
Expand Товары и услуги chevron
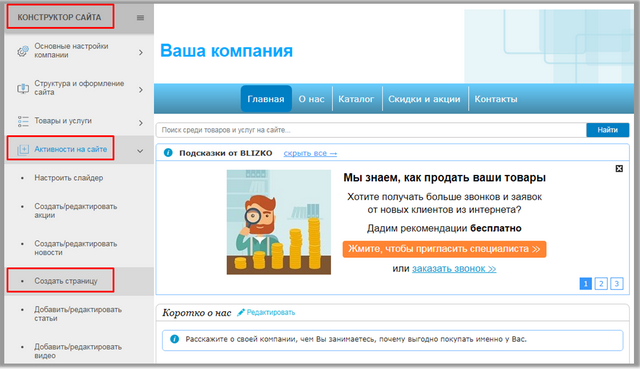coord(140,122)
